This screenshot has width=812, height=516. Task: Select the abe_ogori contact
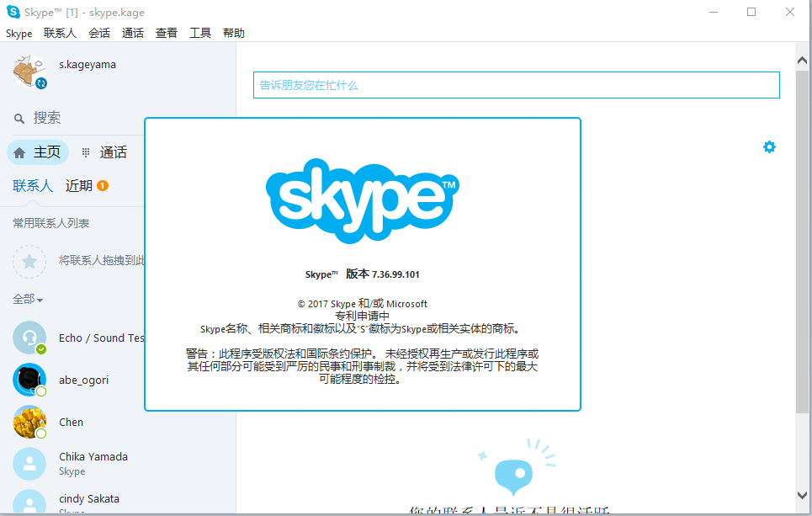[x=72, y=380]
